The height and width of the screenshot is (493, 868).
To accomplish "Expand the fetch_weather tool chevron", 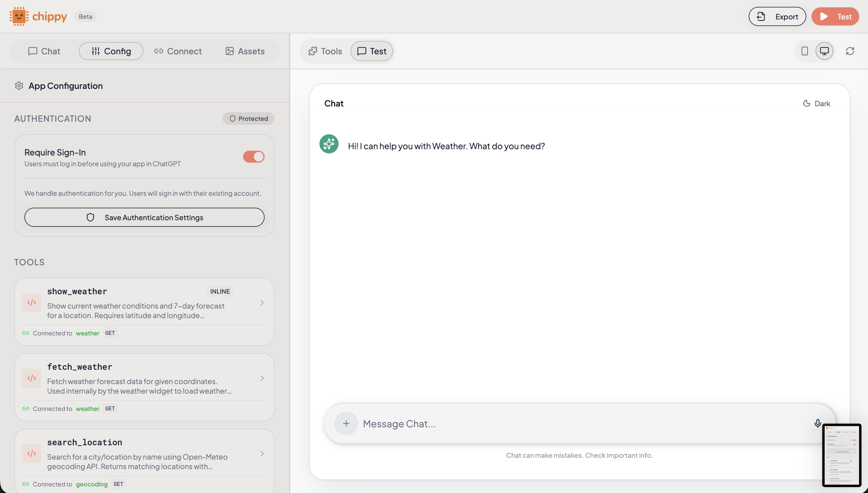I will [x=262, y=378].
